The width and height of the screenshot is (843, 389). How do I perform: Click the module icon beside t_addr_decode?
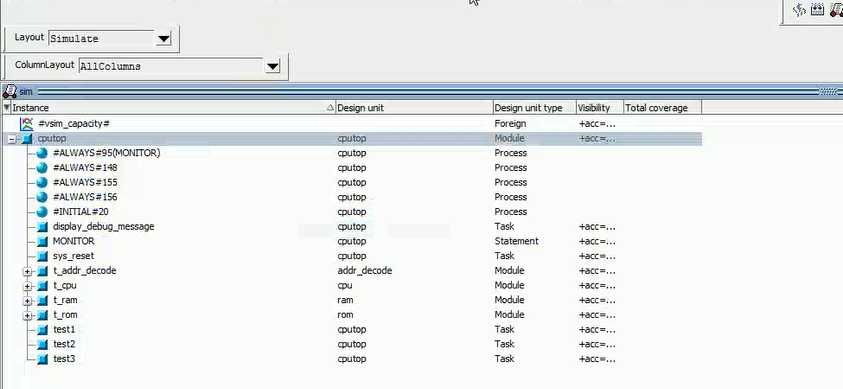[x=42, y=271]
